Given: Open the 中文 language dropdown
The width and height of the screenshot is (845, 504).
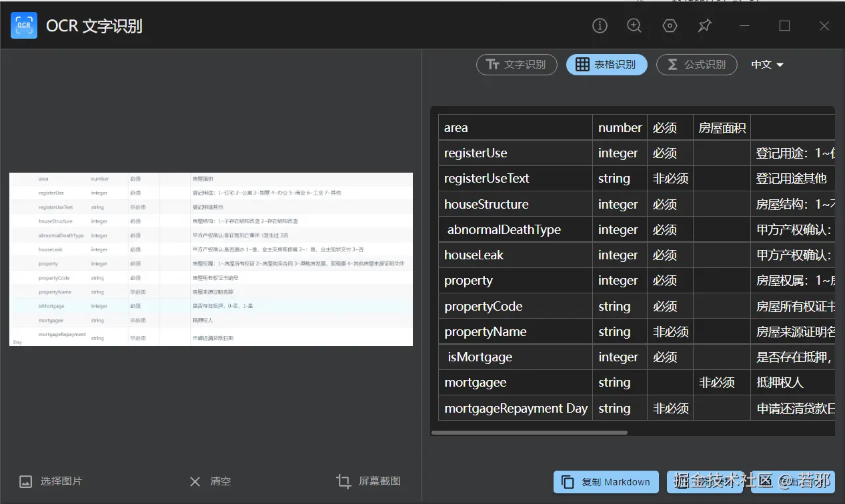Looking at the screenshot, I should point(767,65).
